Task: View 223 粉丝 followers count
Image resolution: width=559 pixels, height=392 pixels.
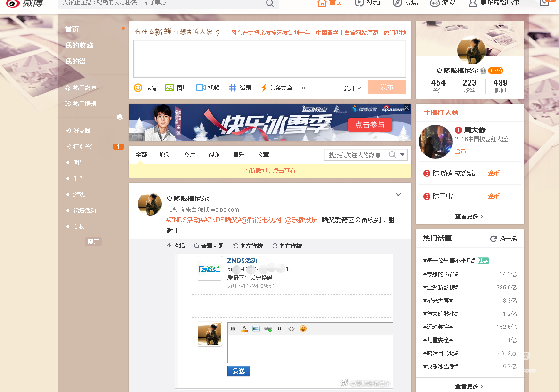Action: 470,86
